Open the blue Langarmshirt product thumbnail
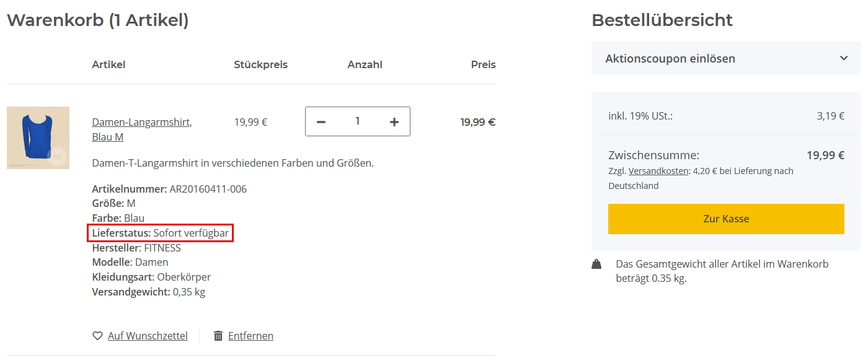This screenshot has width=868, height=363. pos(37,138)
